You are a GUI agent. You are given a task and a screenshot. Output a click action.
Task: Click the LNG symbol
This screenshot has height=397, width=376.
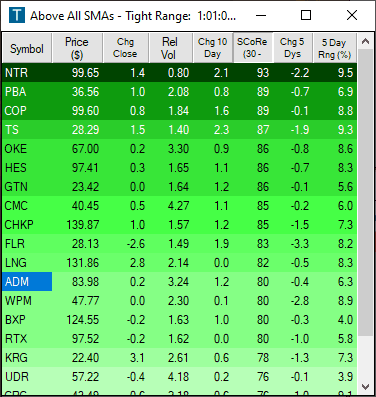[16, 263]
